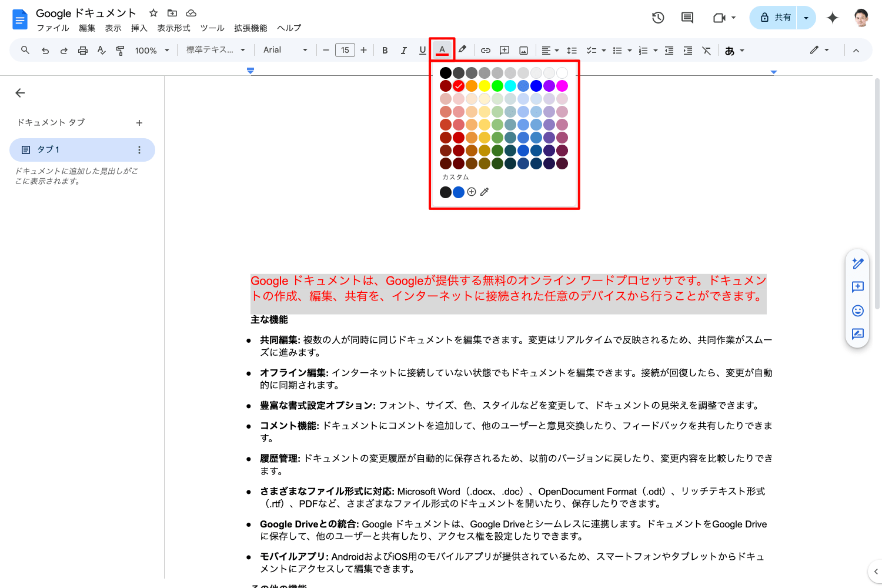
Task: Open the あ input tools dropdown
Action: click(735, 51)
